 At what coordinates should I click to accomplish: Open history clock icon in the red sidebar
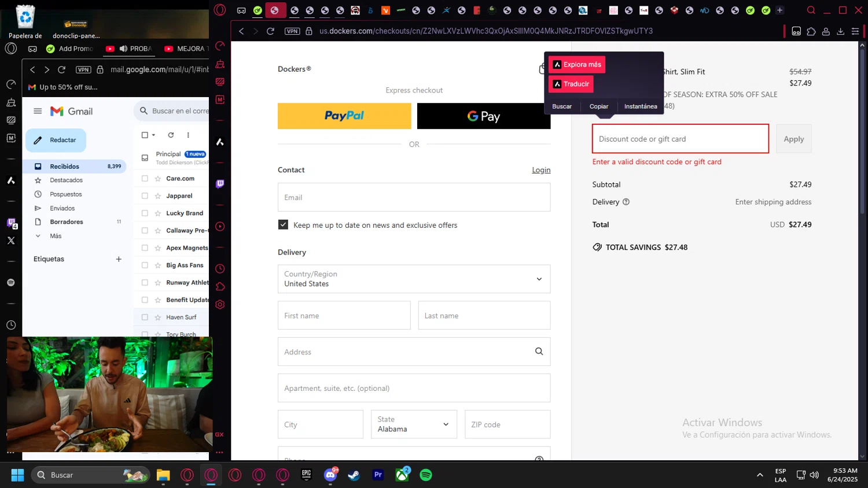(x=220, y=269)
